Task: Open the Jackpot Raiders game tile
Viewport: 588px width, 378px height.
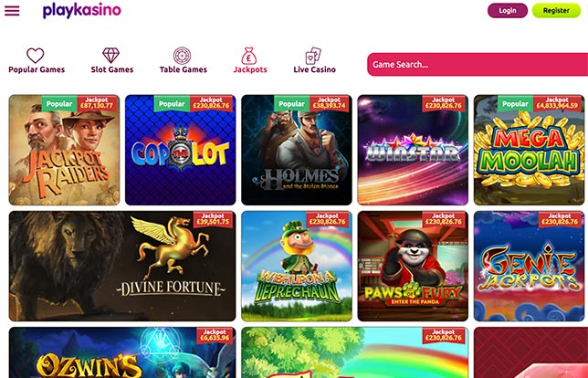Action: point(64,150)
